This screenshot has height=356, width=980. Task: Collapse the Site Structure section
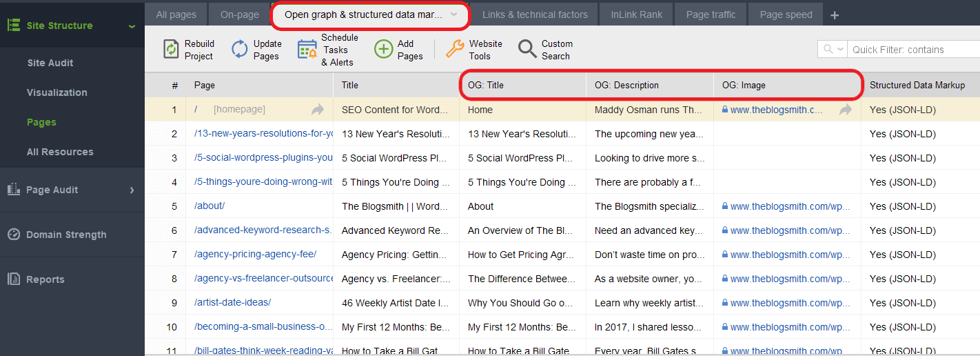tap(132, 26)
